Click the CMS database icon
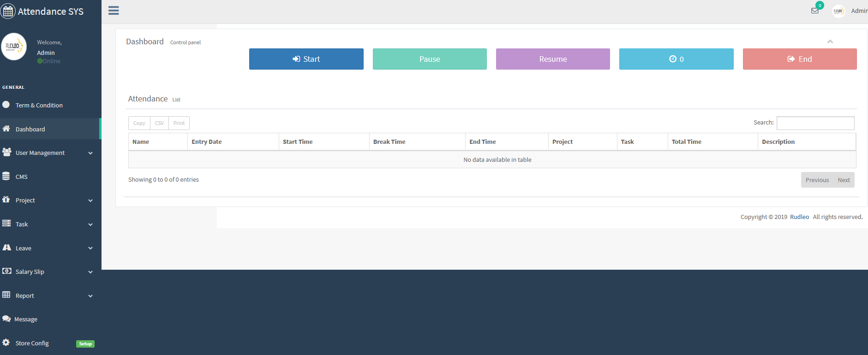 coord(6,176)
